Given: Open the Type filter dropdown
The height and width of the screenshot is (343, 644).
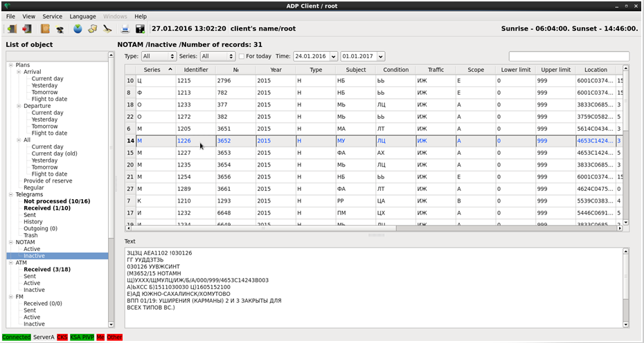Looking at the screenshot, I should click(158, 56).
